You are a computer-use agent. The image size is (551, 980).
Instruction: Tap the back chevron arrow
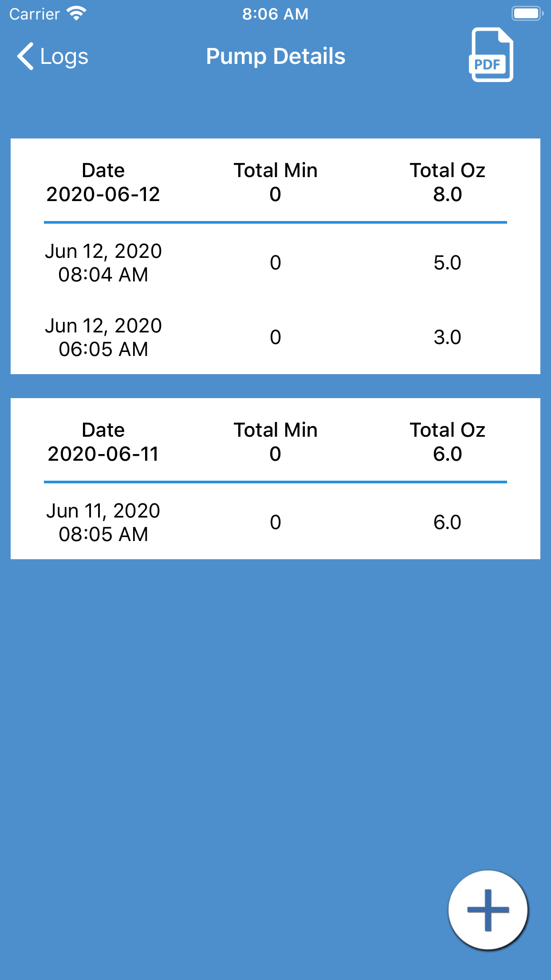[x=25, y=56]
